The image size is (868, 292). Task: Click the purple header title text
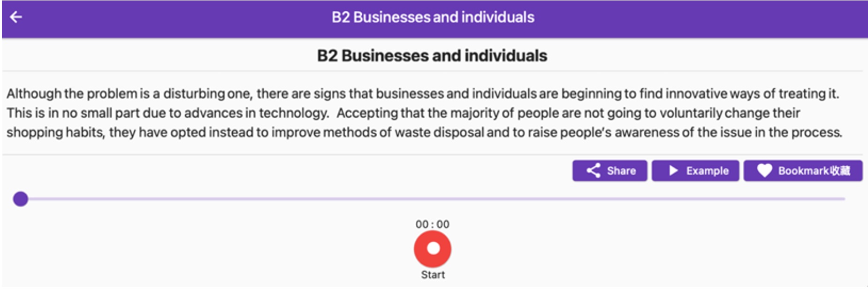(433, 17)
